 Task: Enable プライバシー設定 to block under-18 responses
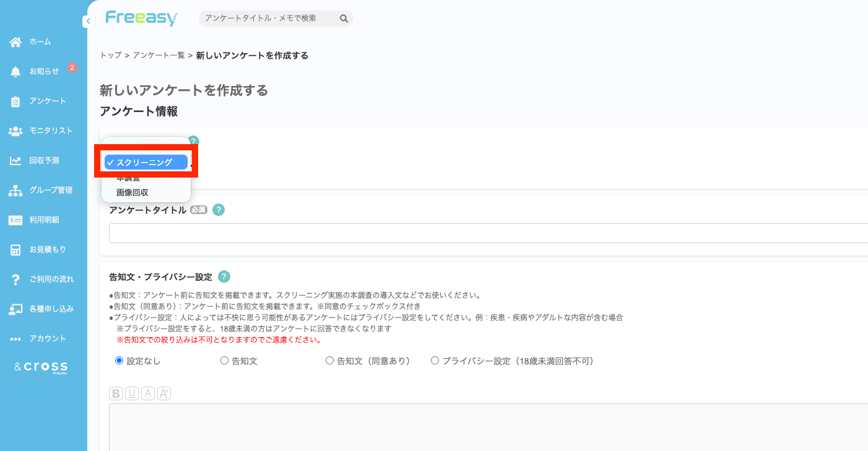435,360
